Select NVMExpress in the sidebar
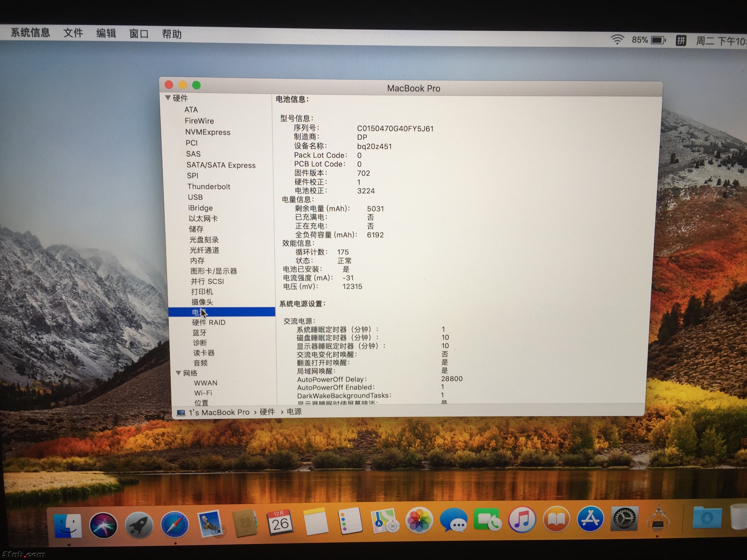 pos(208,132)
